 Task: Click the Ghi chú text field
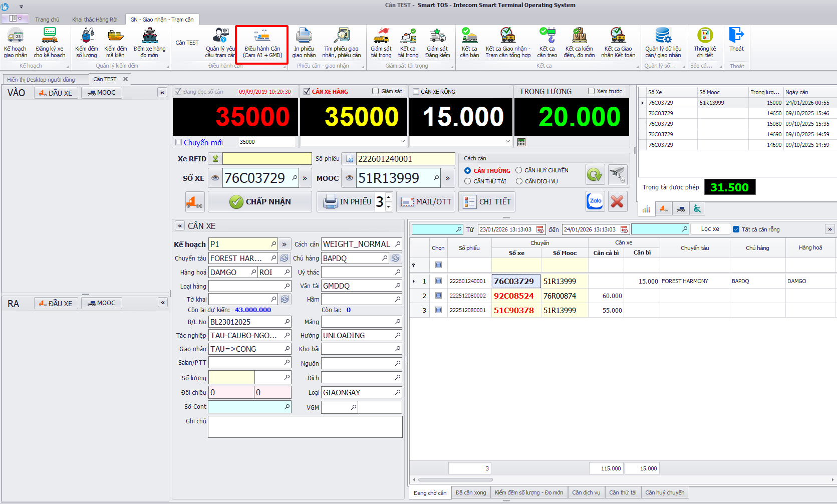pos(305,427)
